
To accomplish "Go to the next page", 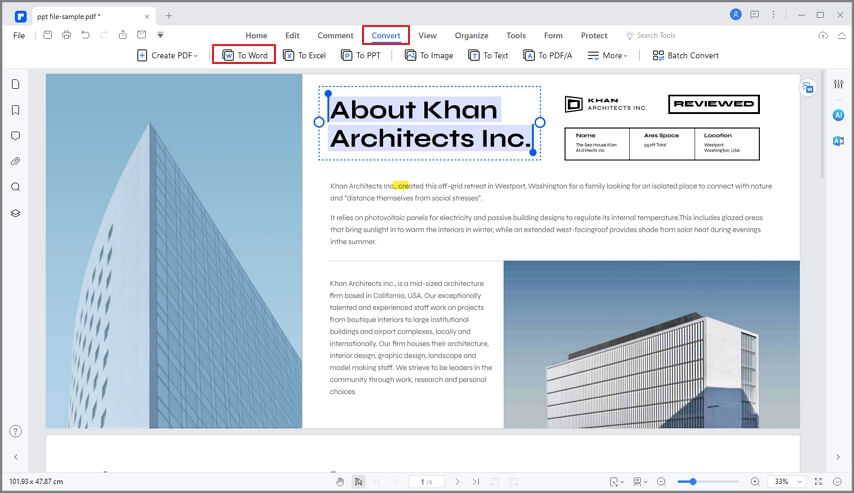I will [x=458, y=482].
